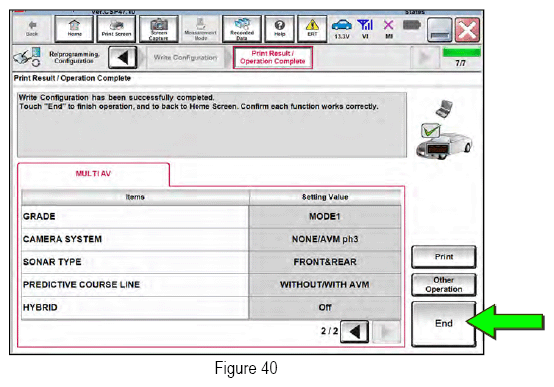Click the minimize window icon in toolbar

click(x=440, y=30)
